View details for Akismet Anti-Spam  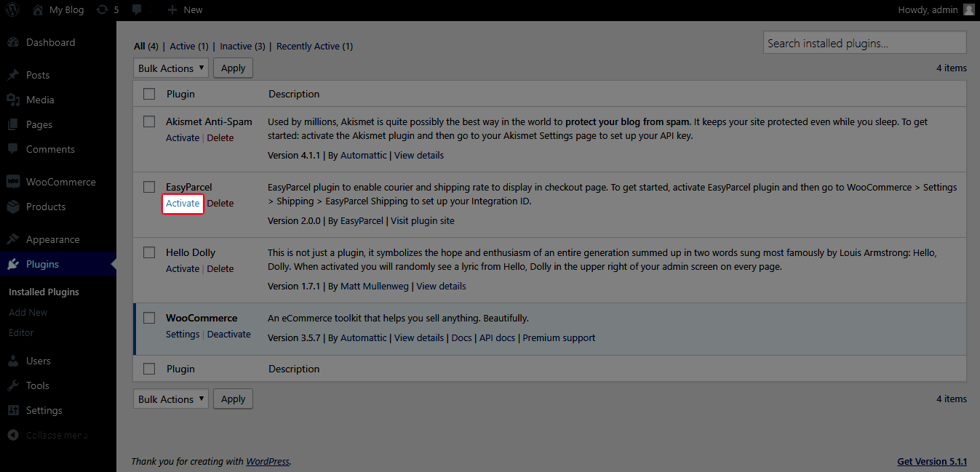419,155
